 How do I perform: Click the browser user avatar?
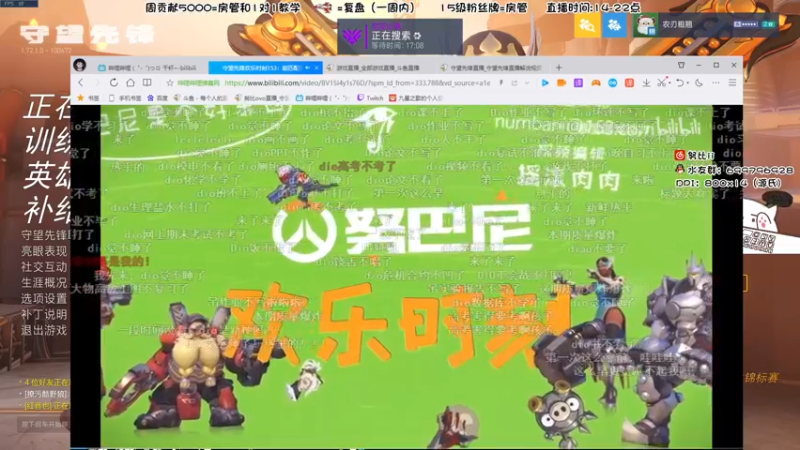80,65
